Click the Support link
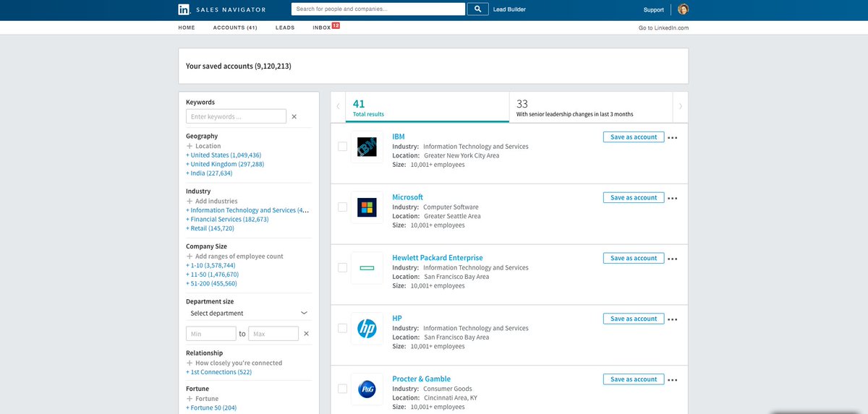868x414 pixels. 654,9
